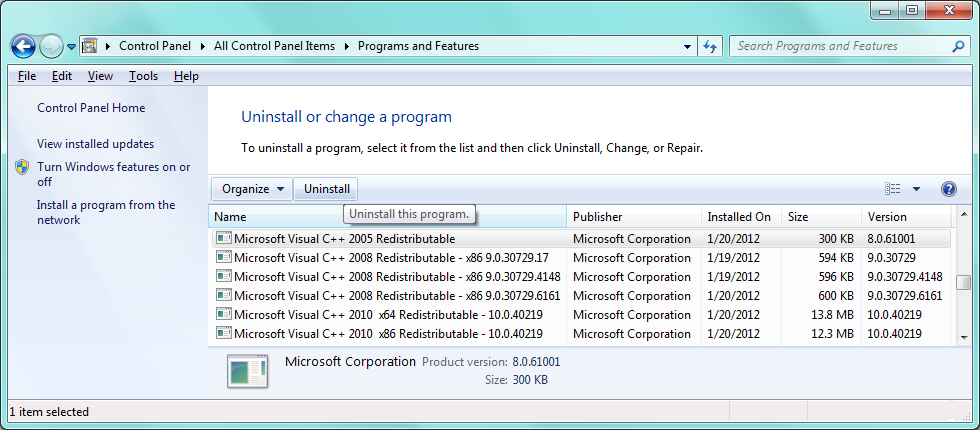Screen dimensions: 980x430
Task: Click icon of Visual C++ 2010 x64 entry
Action: [x=223, y=314]
